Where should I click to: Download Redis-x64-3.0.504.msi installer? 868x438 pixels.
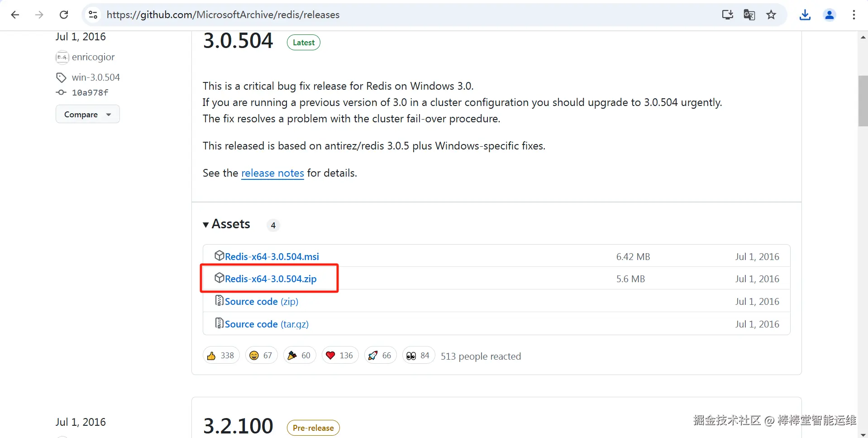(272, 257)
